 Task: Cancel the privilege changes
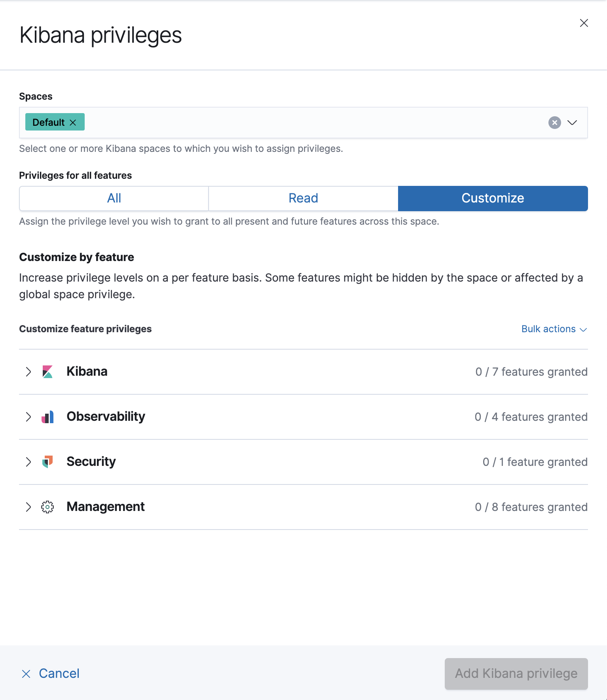pyautogui.click(x=50, y=674)
